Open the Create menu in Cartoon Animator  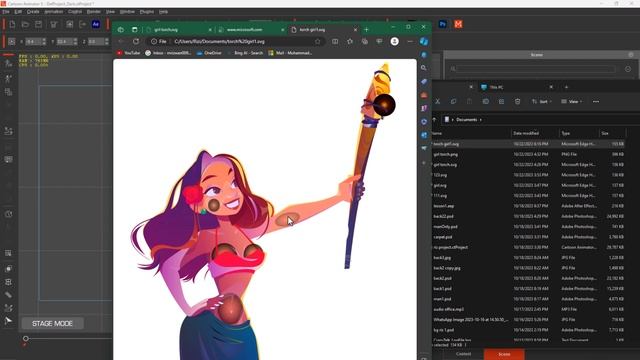click(x=33, y=12)
